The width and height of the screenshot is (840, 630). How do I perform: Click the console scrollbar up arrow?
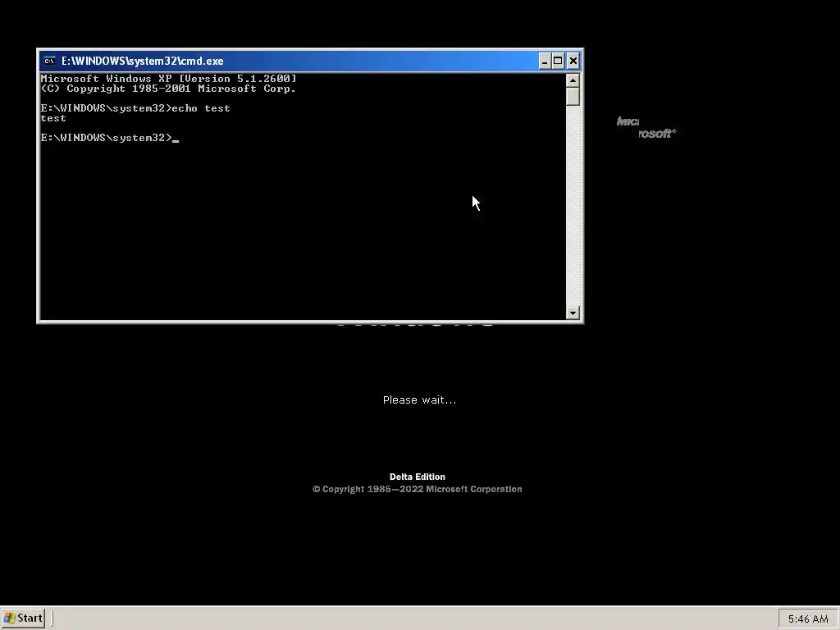[x=573, y=80]
